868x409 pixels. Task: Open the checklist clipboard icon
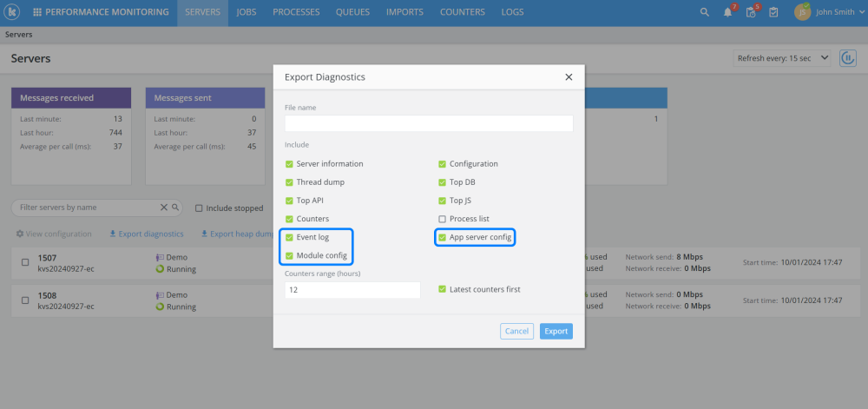tap(773, 12)
